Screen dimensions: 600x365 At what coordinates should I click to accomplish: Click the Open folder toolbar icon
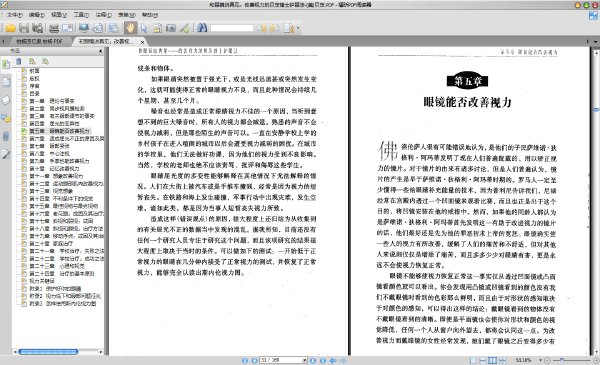10,28
